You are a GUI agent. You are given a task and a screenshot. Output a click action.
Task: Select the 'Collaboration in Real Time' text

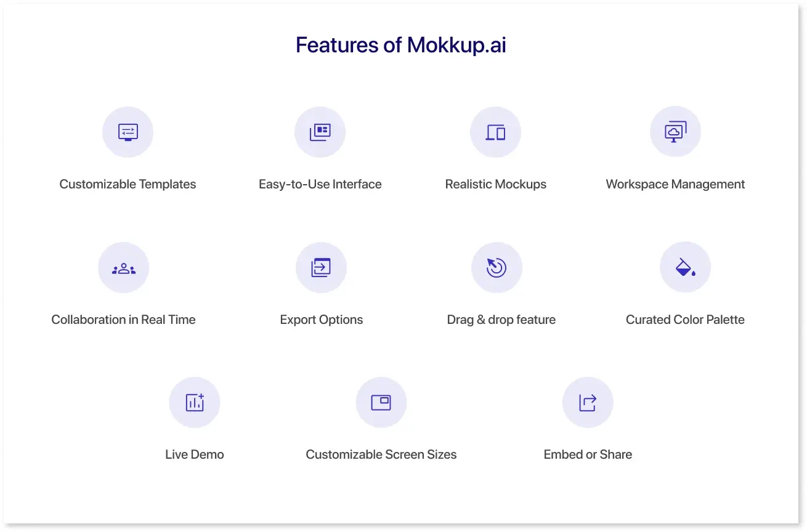point(123,320)
